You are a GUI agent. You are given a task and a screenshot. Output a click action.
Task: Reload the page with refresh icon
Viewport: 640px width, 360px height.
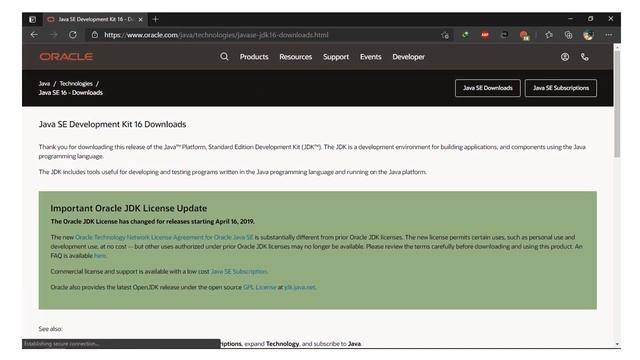[73, 35]
